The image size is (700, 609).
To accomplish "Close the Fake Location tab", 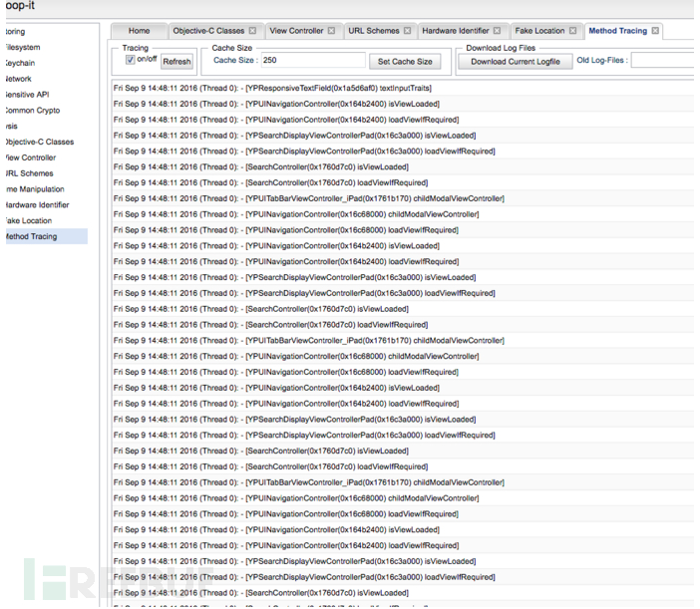I will pyautogui.click(x=573, y=31).
